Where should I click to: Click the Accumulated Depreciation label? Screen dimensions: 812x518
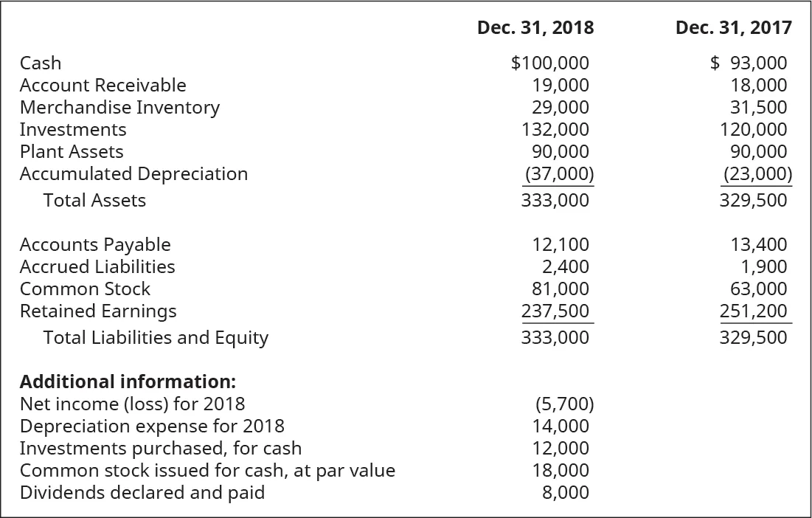point(133,174)
